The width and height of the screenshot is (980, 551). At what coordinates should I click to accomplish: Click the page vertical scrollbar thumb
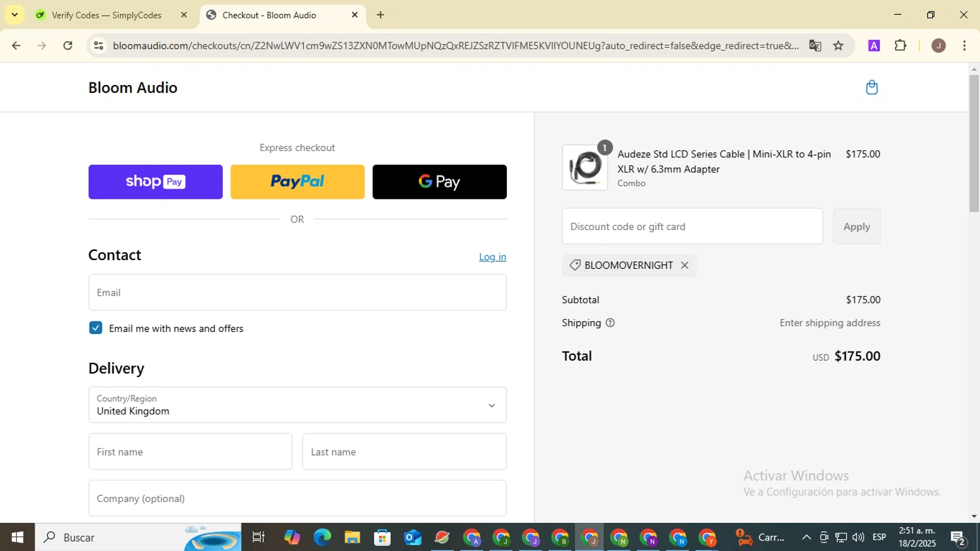(974, 143)
